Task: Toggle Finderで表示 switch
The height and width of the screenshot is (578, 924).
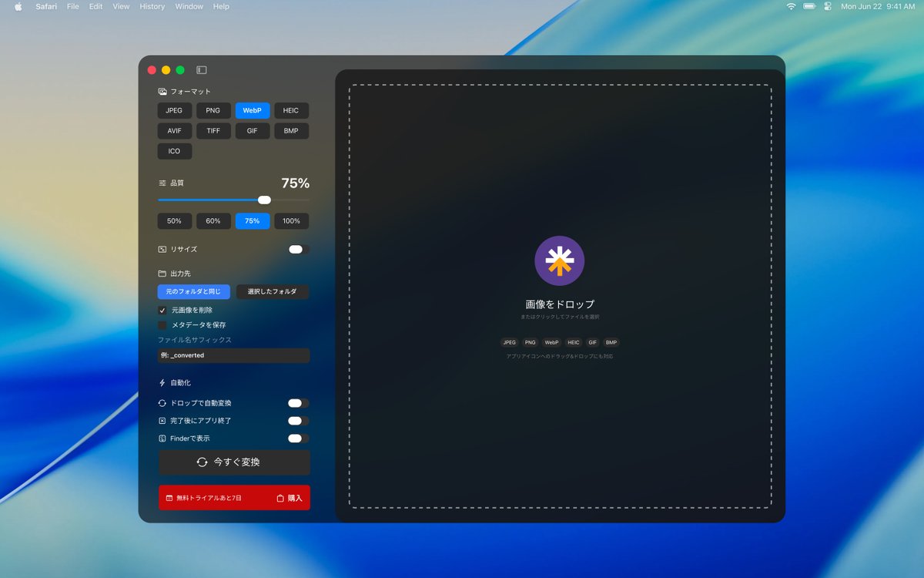Action: 299,439
